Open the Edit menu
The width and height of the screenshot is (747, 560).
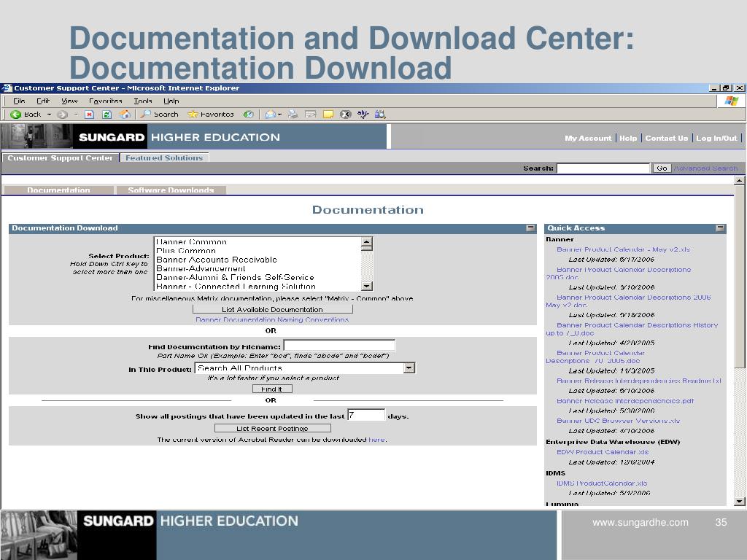(x=43, y=101)
